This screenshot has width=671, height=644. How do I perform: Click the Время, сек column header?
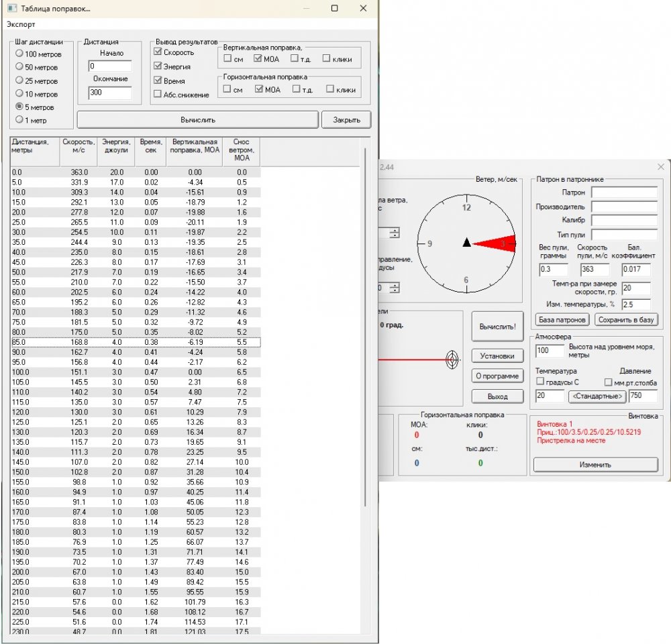(x=150, y=152)
